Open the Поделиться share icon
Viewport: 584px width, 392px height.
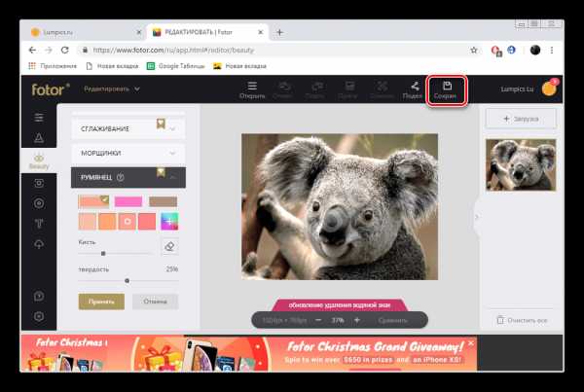(x=413, y=89)
